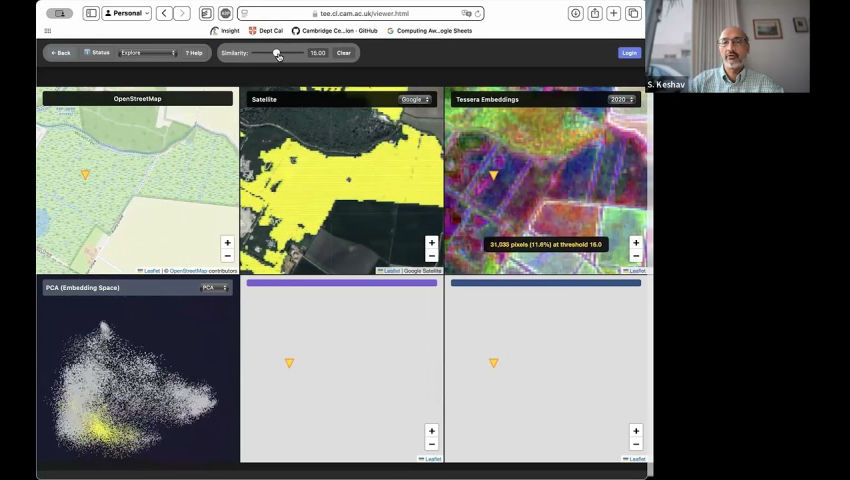850x480 pixels.
Task: Open the Insight bookmark
Action: tap(225, 31)
